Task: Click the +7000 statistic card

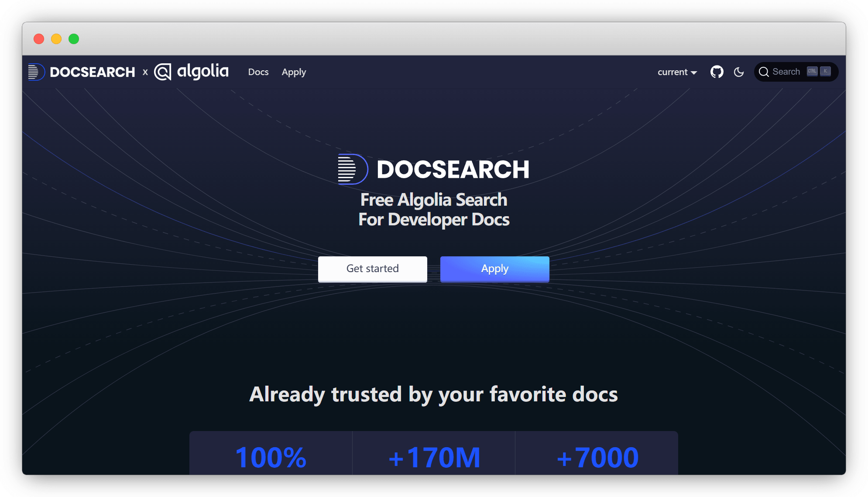Action: [597, 456]
